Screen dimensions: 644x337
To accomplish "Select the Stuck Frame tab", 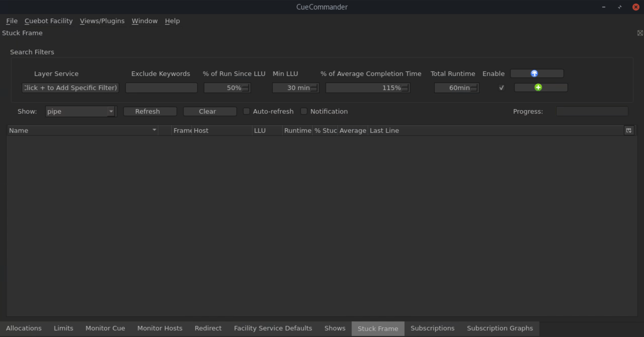I will coord(378,328).
